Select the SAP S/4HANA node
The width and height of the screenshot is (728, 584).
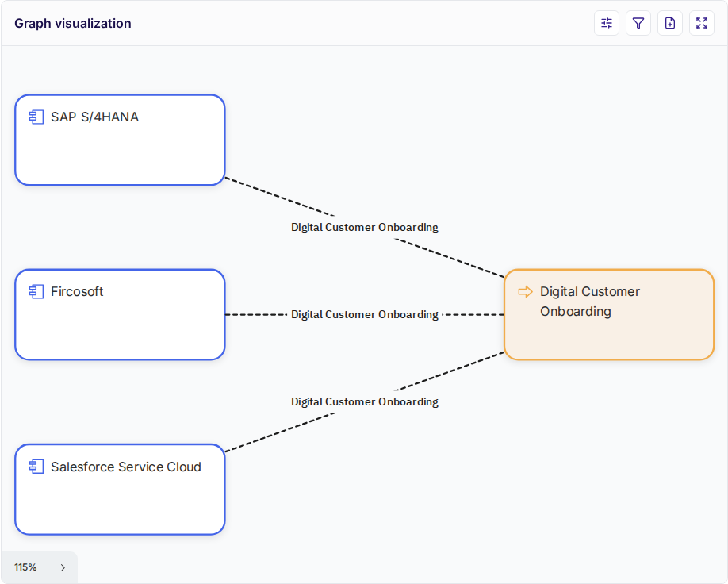120,140
